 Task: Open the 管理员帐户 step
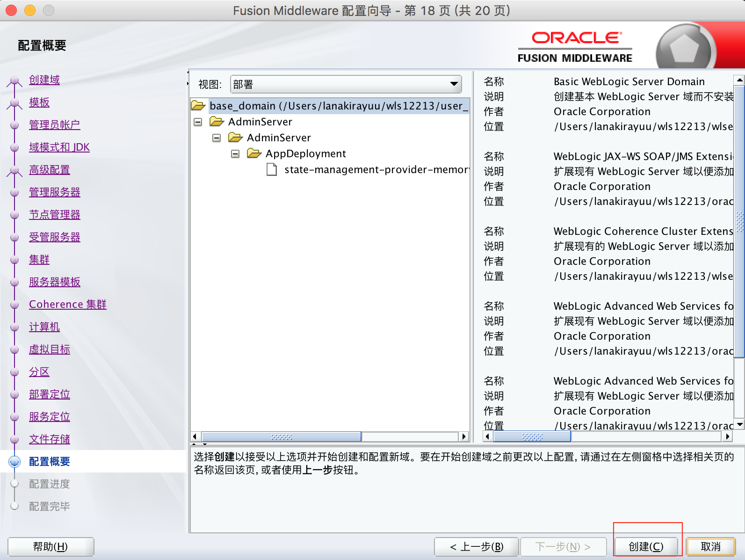point(55,125)
